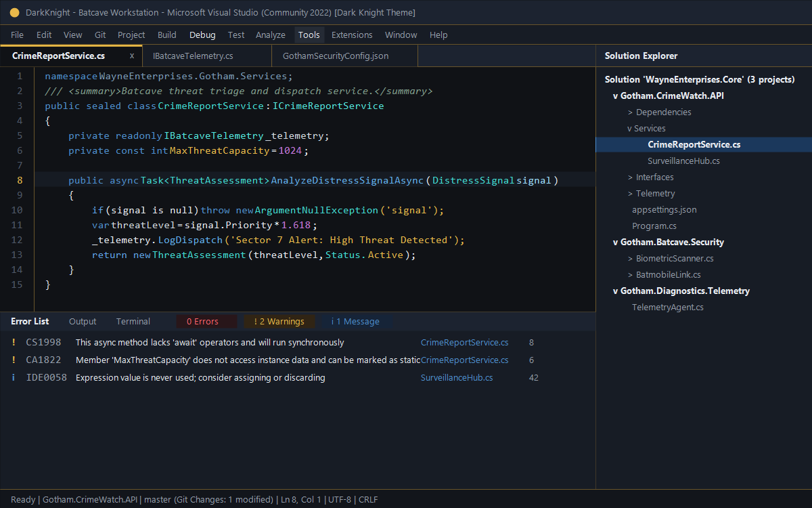Close the CrimeReportService.cs tab with x

pos(132,56)
